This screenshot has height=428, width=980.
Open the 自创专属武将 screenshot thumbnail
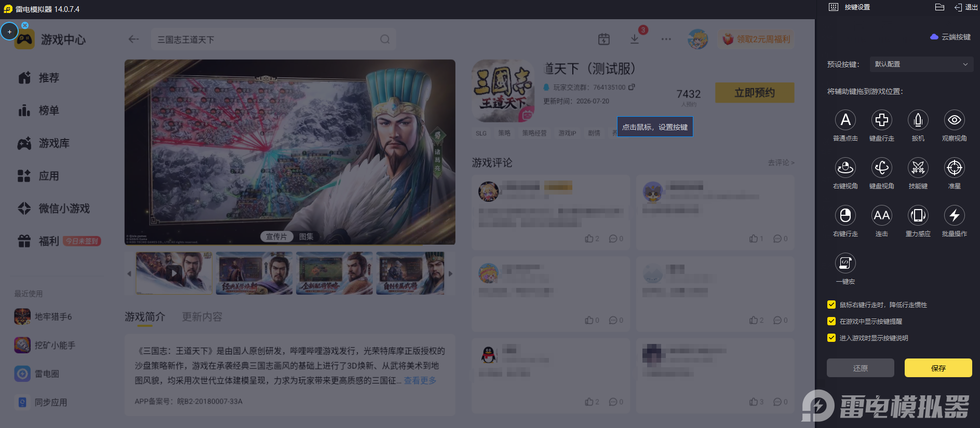[x=410, y=273]
